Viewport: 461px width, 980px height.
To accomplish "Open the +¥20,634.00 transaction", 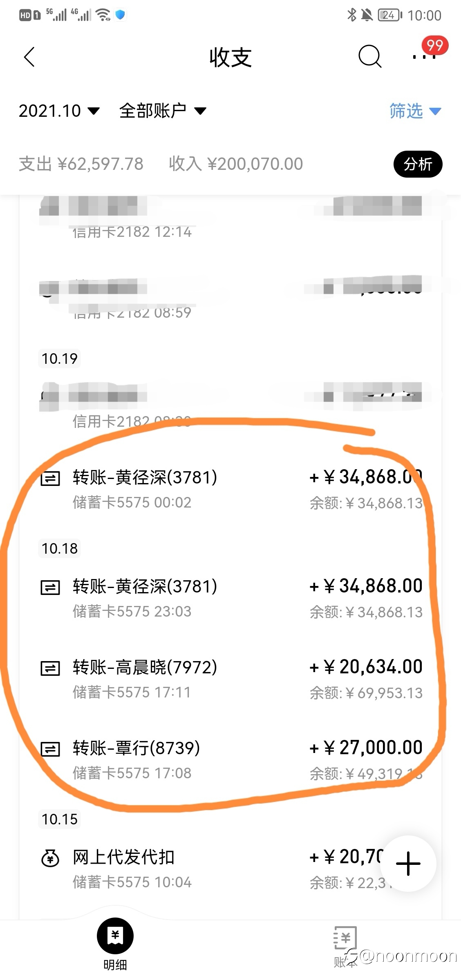I will tap(230, 679).
